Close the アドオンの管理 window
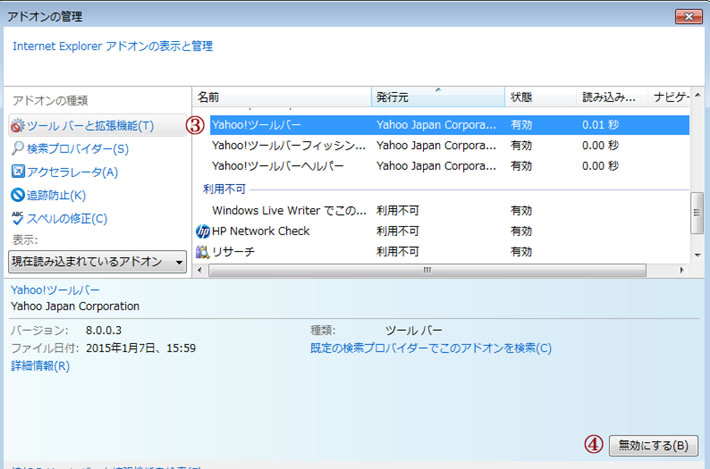 point(689,16)
